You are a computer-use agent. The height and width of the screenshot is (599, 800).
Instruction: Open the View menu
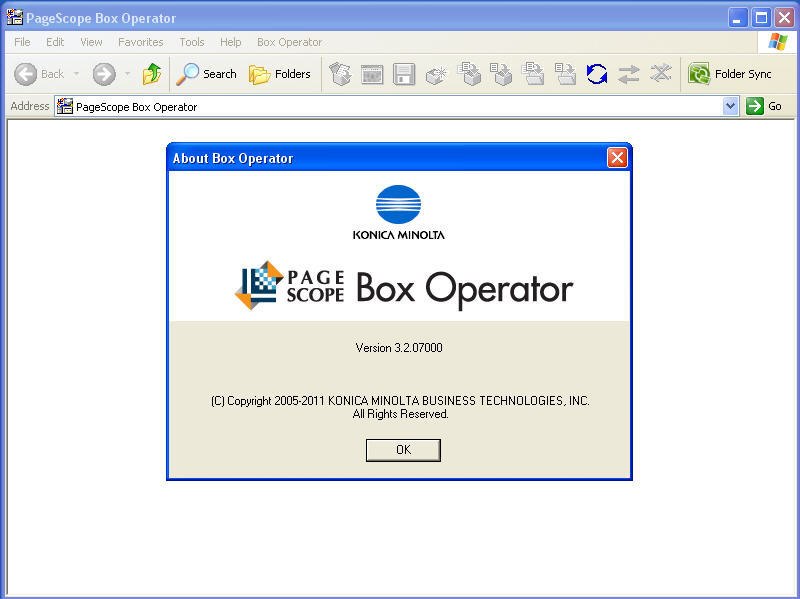click(x=91, y=42)
